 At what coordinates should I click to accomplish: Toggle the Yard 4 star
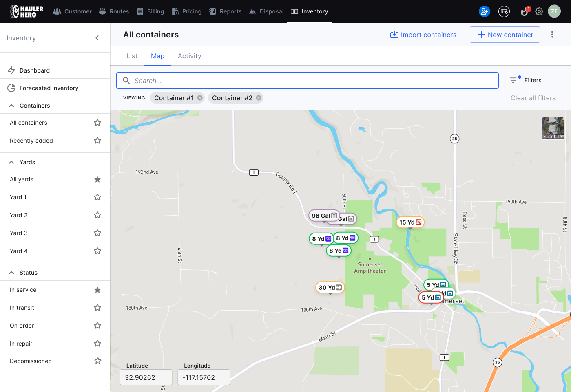coord(97,251)
